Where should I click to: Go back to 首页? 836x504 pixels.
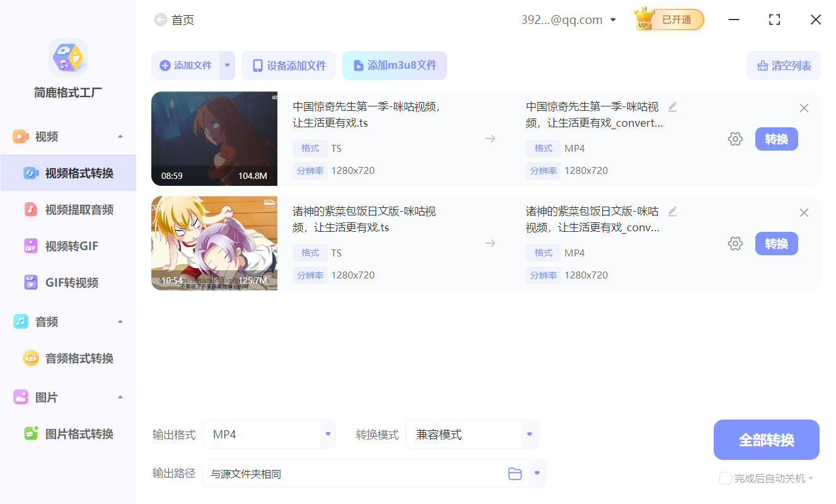click(161, 20)
